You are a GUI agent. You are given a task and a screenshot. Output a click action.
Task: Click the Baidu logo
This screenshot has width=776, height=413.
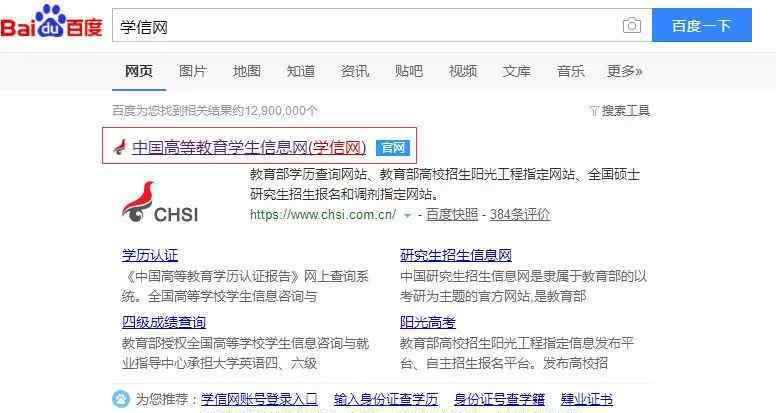(51, 22)
